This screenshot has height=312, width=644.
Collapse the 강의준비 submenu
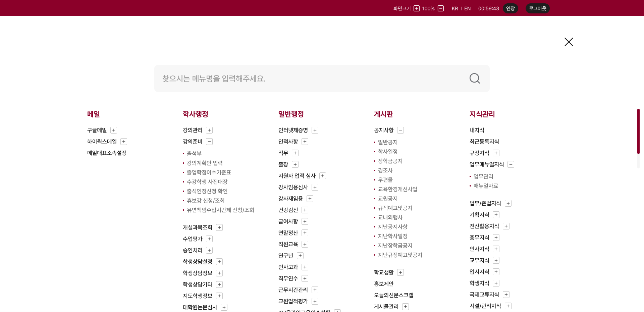[x=209, y=142]
